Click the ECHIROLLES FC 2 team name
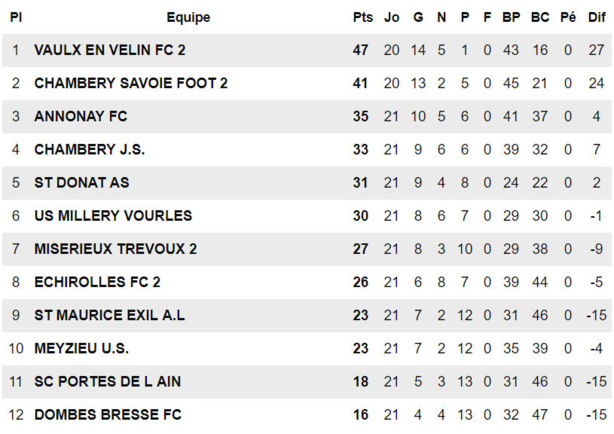Viewport: 614px width, 434px height. point(97,282)
